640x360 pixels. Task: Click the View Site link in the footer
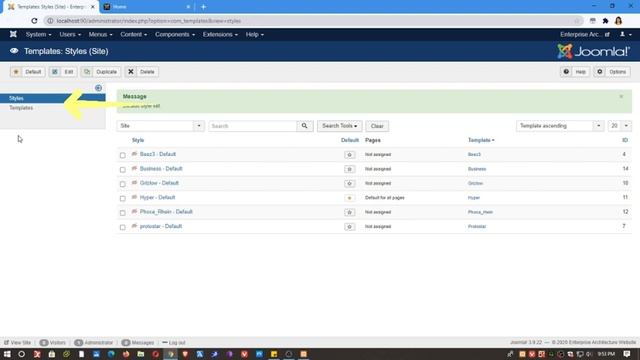pyautogui.click(x=18, y=342)
